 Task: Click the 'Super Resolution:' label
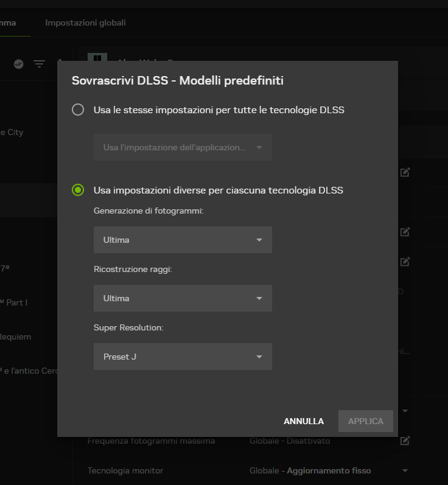(x=128, y=327)
